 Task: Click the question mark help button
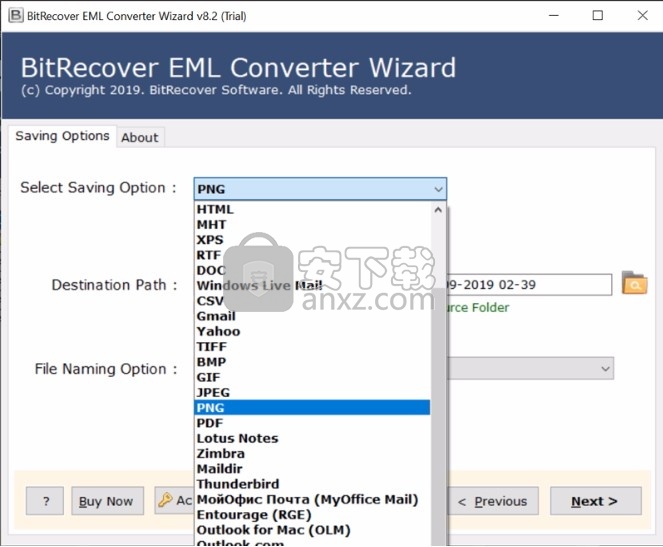(45, 501)
